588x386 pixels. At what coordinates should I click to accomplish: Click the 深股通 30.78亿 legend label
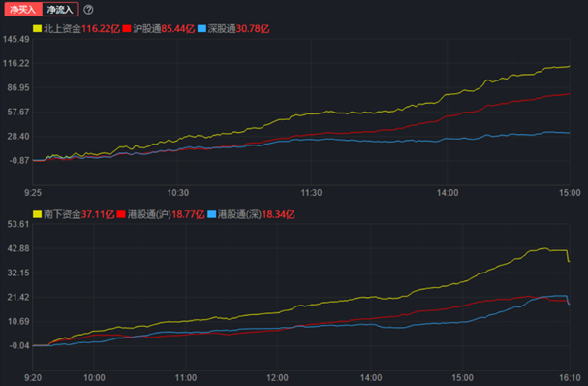(x=239, y=28)
